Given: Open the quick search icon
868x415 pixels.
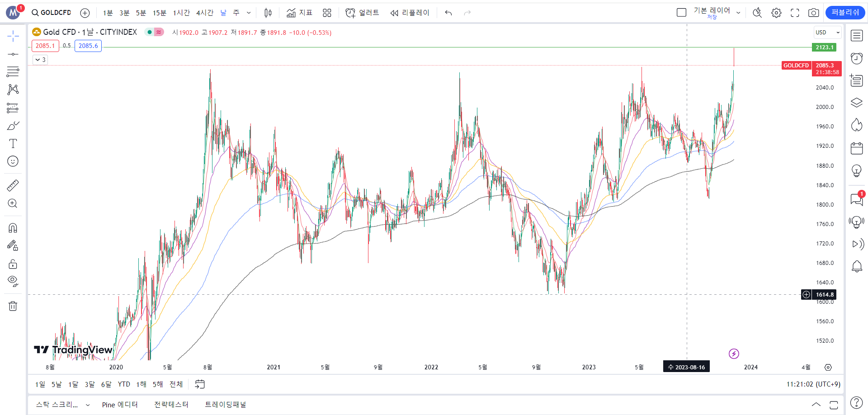Looking at the screenshot, I should (x=757, y=13).
